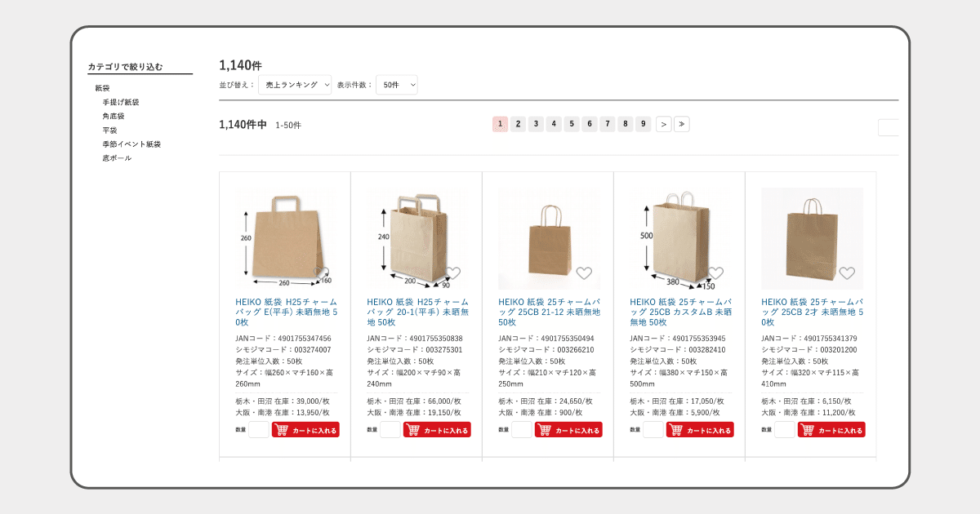Image resolution: width=980 pixels, height=514 pixels.
Task: Click quantity field for 25CB 21-12
Action: click(x=522, y=430)
